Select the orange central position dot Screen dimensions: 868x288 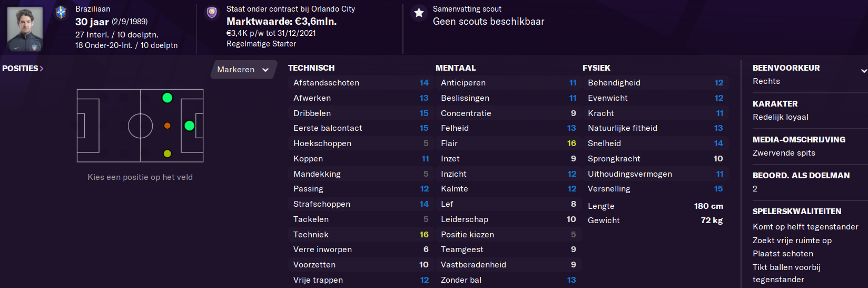(x=167, y=126)
